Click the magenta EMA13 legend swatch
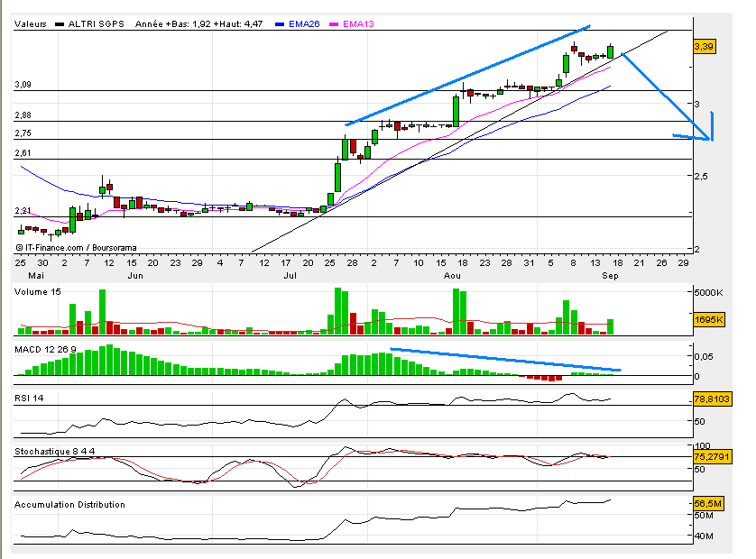 pyautogui.click(x=334, y=24)
